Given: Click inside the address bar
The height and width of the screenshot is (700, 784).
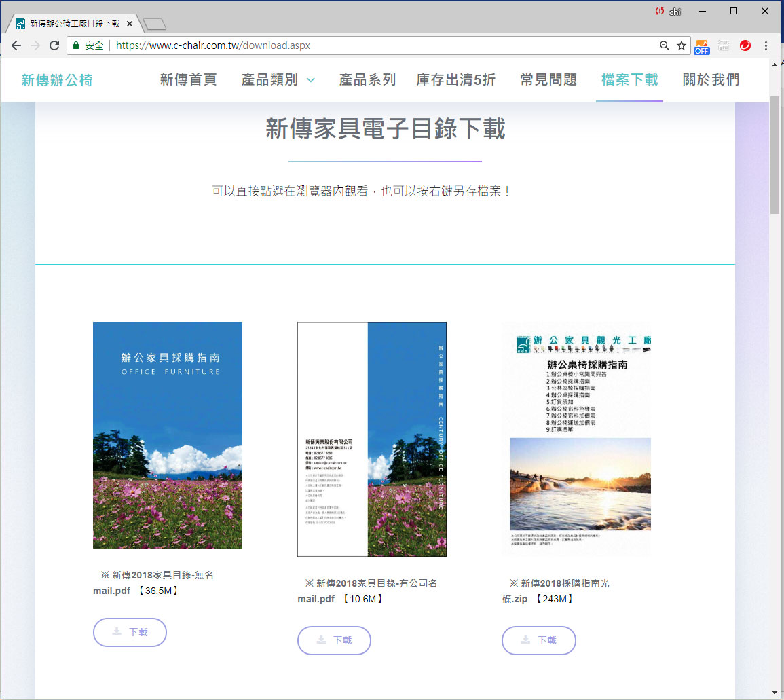Looking at the screenshot, I should pos(272,45).
